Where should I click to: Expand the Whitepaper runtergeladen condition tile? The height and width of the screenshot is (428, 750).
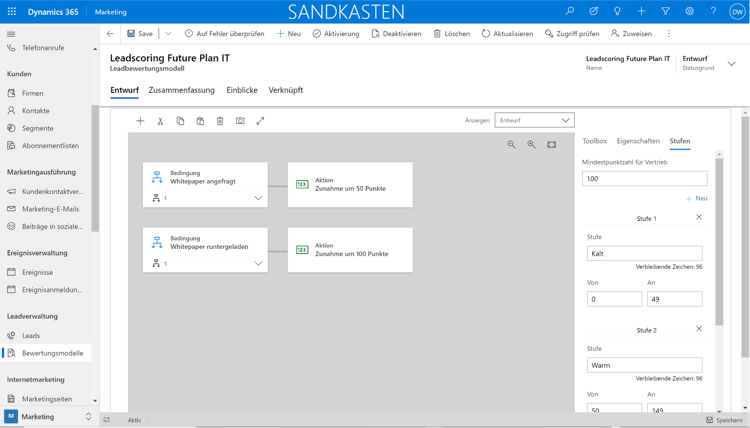258,264
